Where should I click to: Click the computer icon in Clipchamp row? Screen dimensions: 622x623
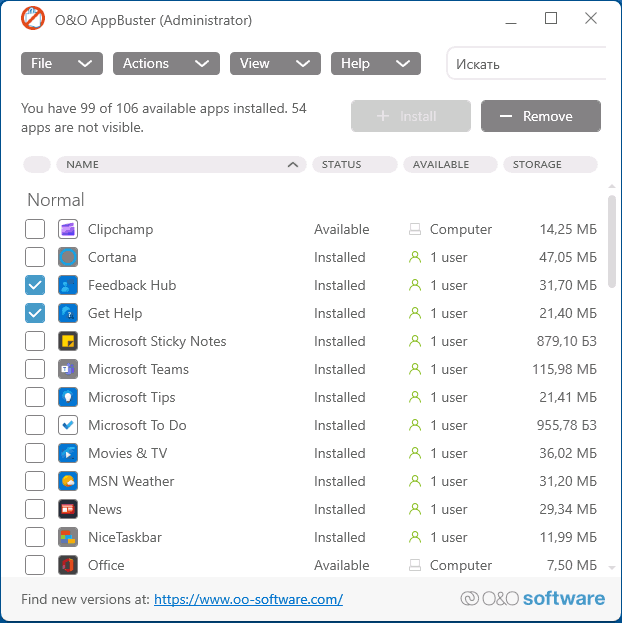click(415, 229)
